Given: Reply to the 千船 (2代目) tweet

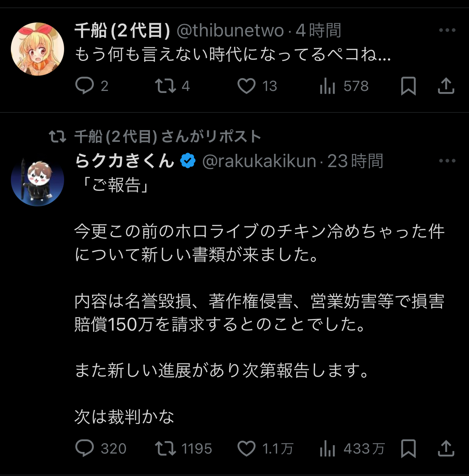Looking at the screenshot, I should point(85,86).
